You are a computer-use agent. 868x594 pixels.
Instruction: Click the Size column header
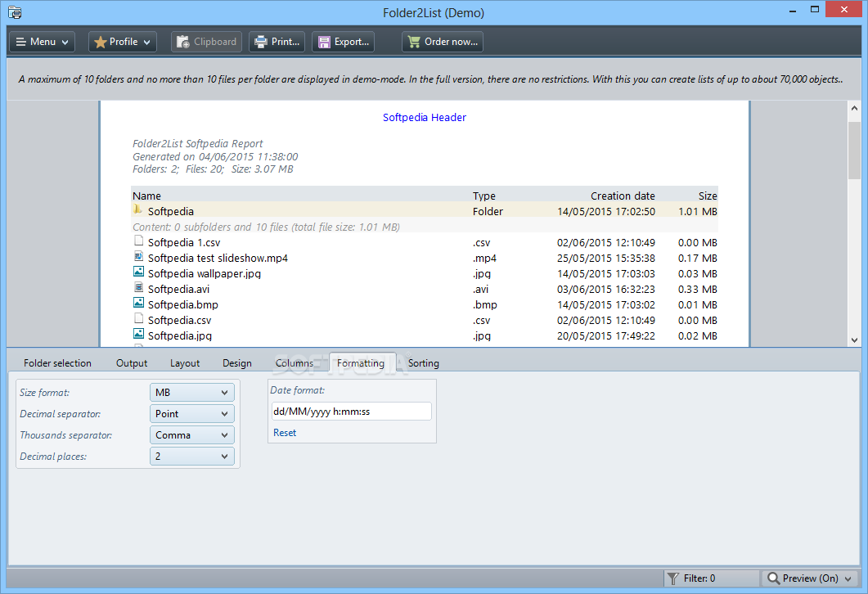pos(708,196)
